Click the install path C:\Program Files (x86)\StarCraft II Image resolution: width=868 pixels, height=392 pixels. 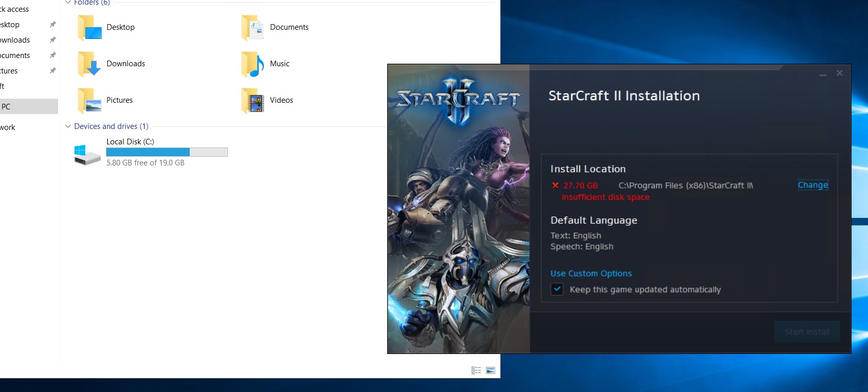click(685, 185)
